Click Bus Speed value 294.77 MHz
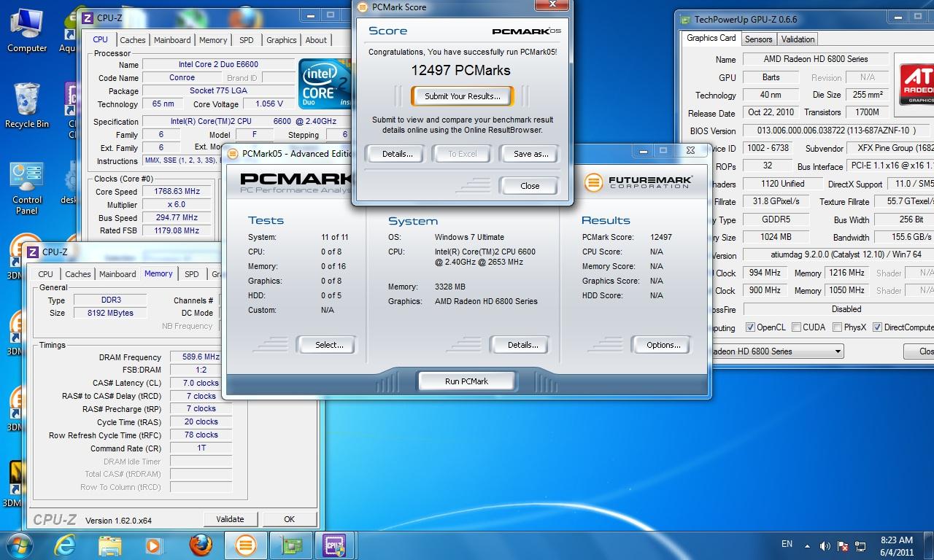Screen dimensions: 934x560 click(x=178, y=217)
